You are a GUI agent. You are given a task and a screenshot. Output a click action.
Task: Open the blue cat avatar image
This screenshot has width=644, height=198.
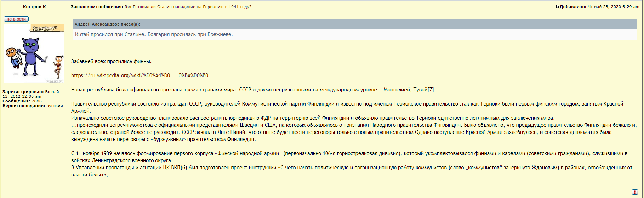(x=34, y=53)
